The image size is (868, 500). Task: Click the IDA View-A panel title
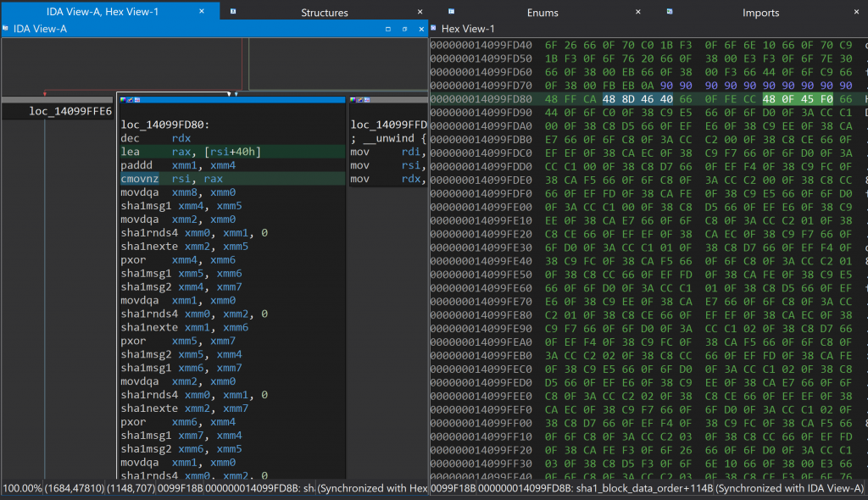tap(40, 29)
